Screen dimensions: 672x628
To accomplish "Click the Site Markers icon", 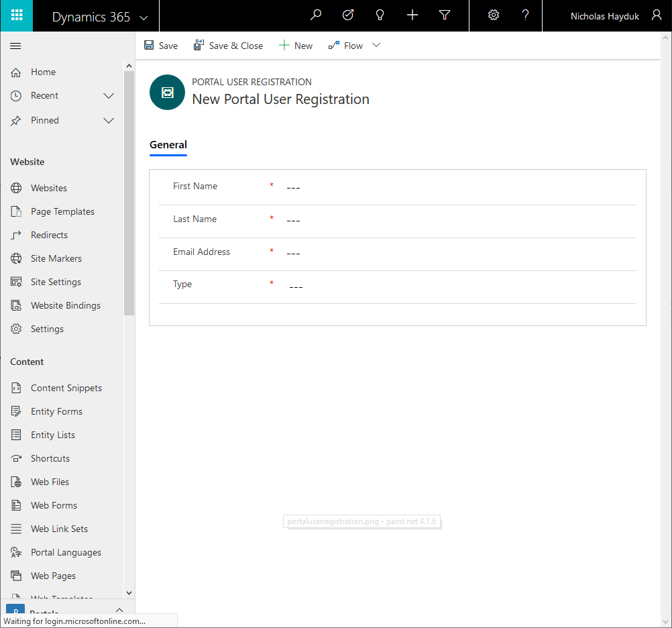I will coord(16,258).
